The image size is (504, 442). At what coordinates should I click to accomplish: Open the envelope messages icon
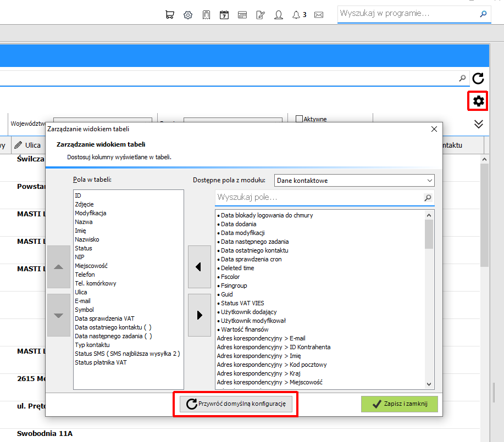point(318,15)
